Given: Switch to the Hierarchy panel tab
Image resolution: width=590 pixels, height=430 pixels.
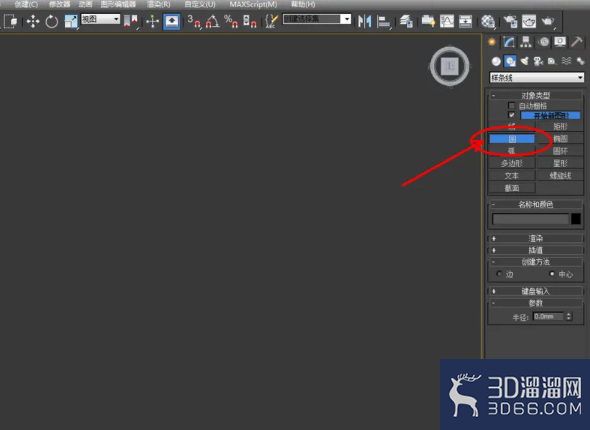Looking at the screenshot, I should pyautogui.click(x=526, y=42).
